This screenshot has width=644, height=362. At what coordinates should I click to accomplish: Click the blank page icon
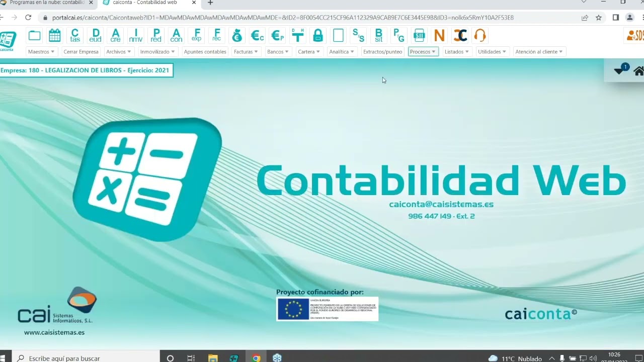click(x=338, y=36)
